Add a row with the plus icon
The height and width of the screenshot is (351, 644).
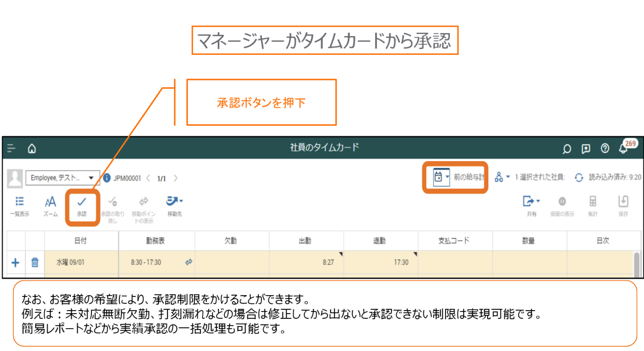click(15, 262)
